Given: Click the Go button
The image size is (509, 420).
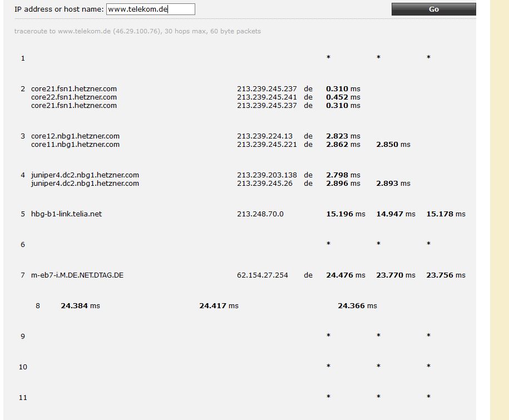Looking at the screenshot, I should [x=433, y=9].
